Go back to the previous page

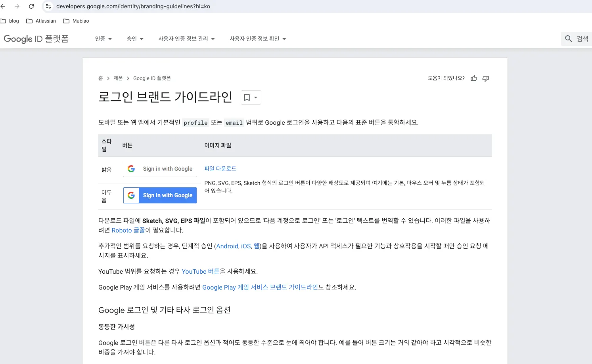[3, 6]
